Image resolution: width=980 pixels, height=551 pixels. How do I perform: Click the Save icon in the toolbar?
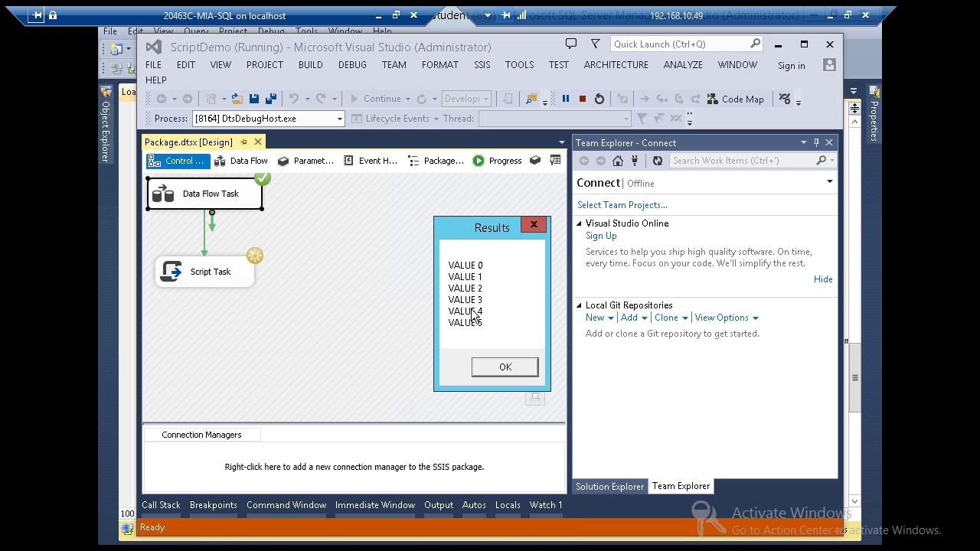[254, 99]
